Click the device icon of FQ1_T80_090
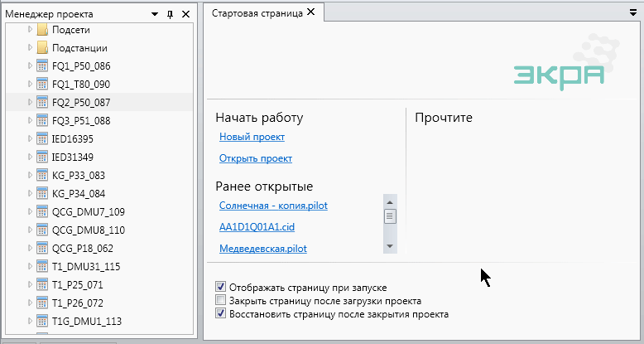The height and width of the screenshot is (344, 644). (x=42, y=84)
